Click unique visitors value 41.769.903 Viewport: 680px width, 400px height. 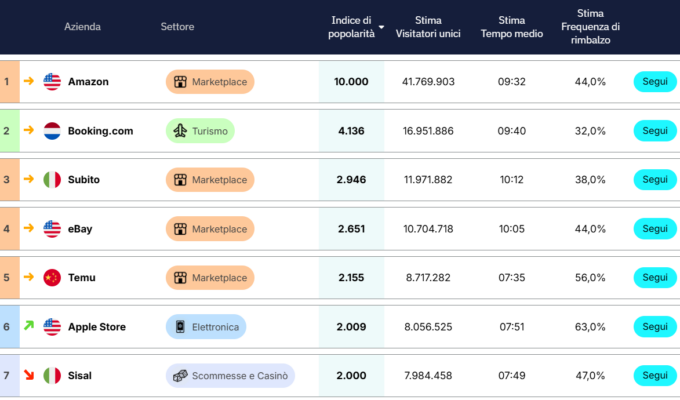coord(428,82)
